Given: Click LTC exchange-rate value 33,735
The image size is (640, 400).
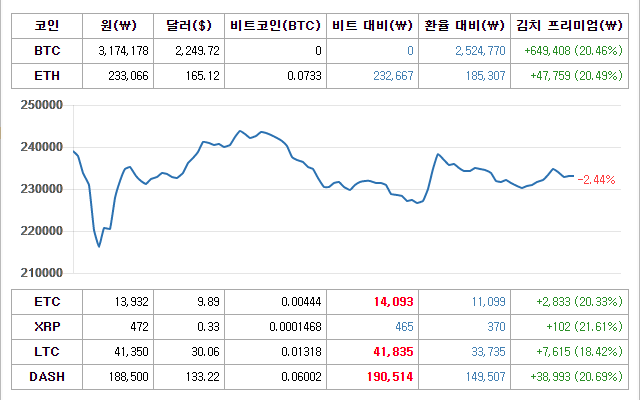Looking at the screenshot, I should 488,352.
